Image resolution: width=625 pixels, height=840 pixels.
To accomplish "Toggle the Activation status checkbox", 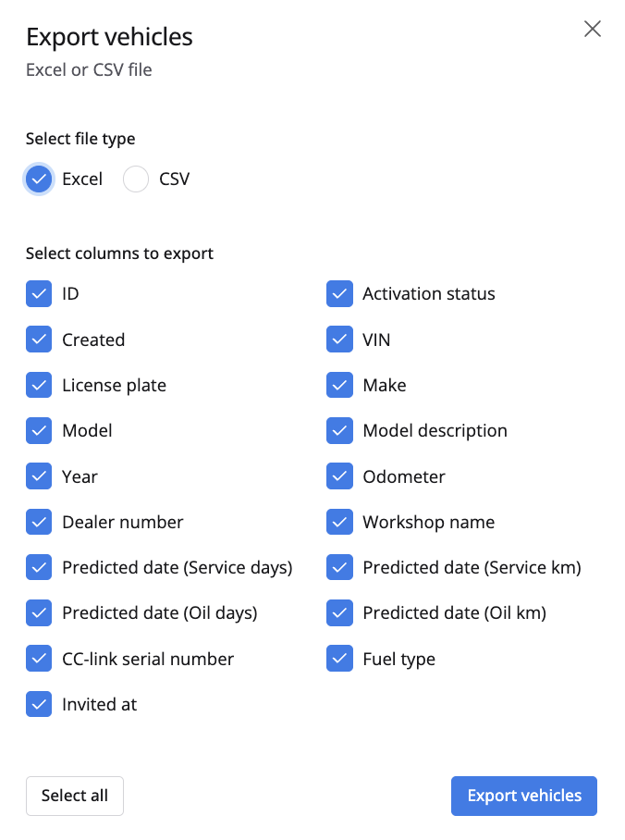I will pos(339,294).
